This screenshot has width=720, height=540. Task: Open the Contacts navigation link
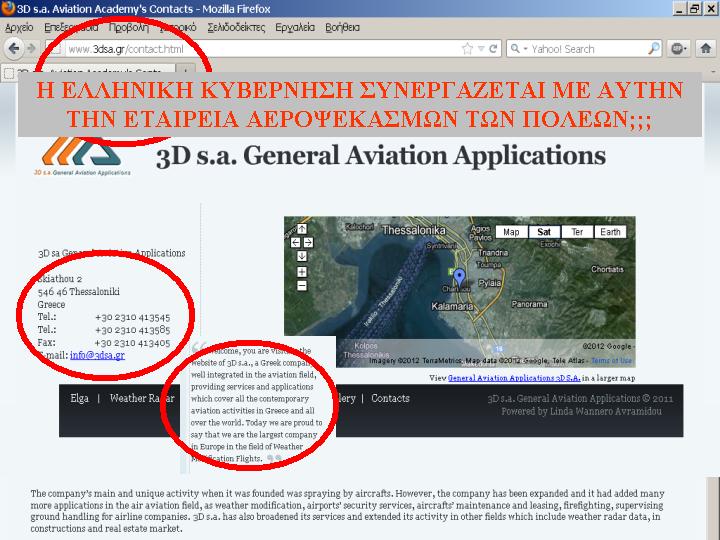tap(390, 398)
